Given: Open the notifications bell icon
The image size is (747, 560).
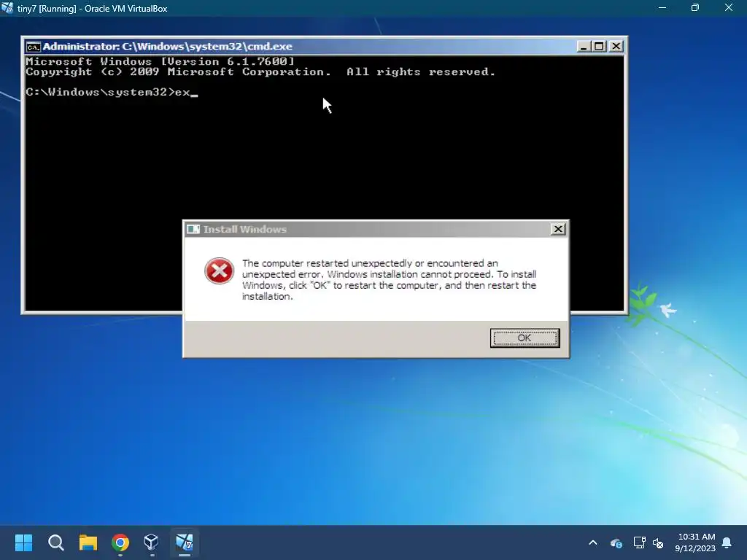Looking at the screenshot, I should [x=727, y=542].
